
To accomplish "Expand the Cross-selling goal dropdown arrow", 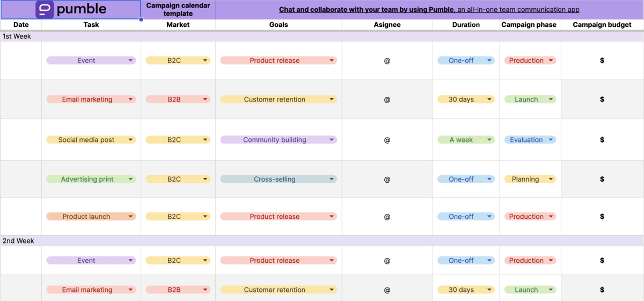I will (x=332, y=179).
